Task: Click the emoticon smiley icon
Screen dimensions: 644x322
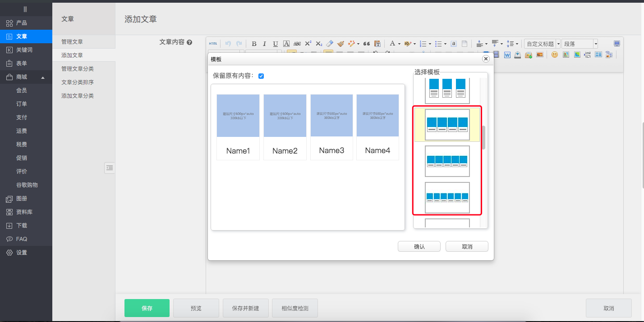Action: pos(555,54)
